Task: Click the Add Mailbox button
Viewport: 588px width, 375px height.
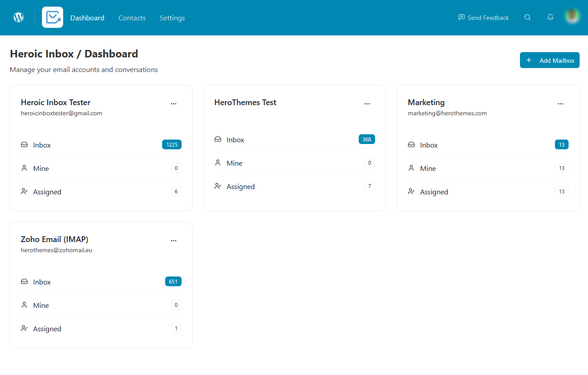Action: [550, 60]
